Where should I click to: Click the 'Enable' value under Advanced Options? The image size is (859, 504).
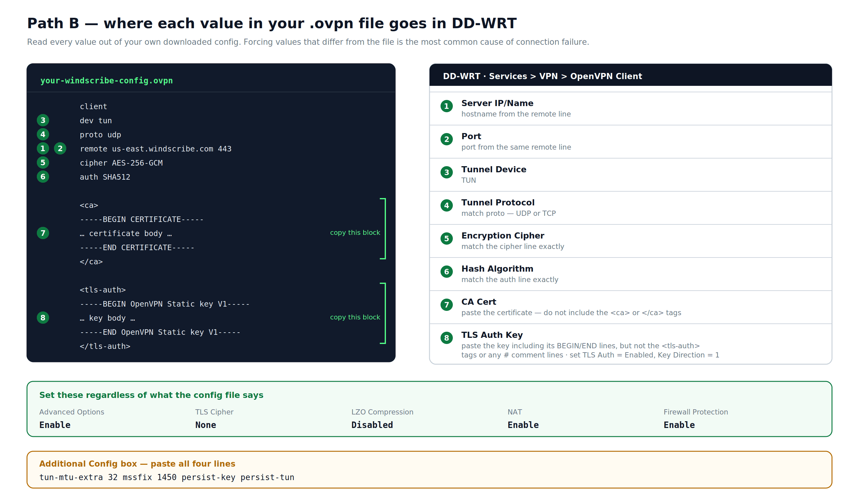(x=55, y=425)
